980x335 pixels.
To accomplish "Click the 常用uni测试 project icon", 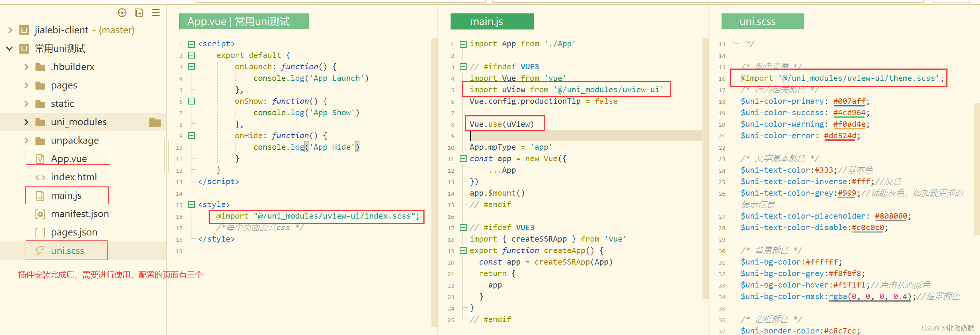I will [x=24, y=48].
